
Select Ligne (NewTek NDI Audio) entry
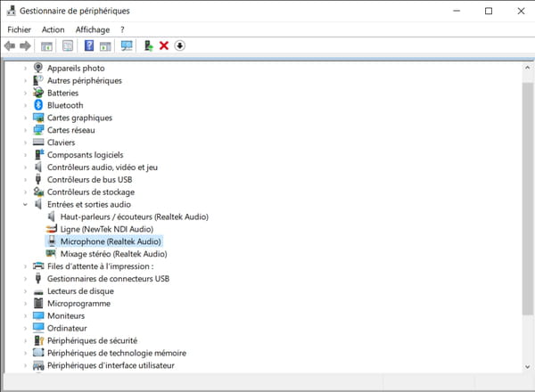click(x=107, y=229)
